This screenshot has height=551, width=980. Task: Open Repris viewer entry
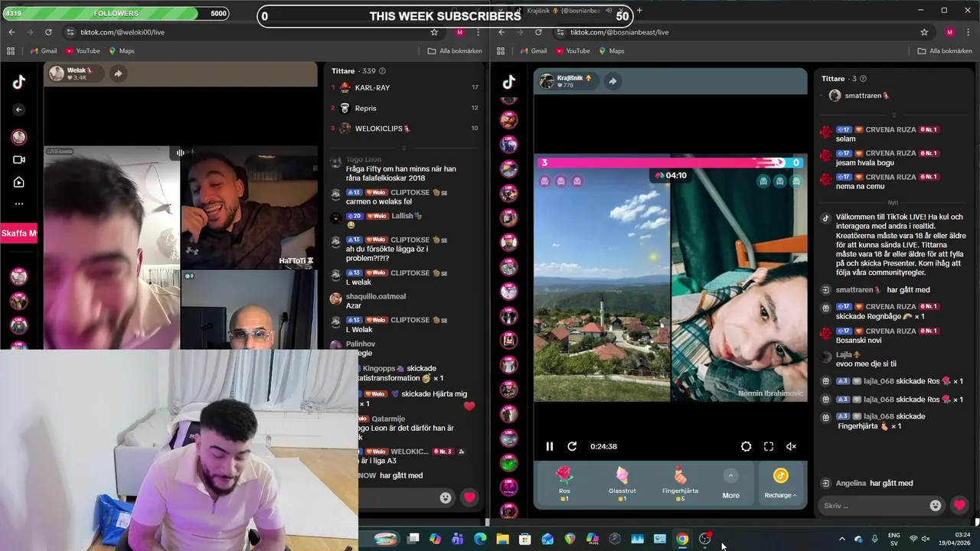(404, 109)
